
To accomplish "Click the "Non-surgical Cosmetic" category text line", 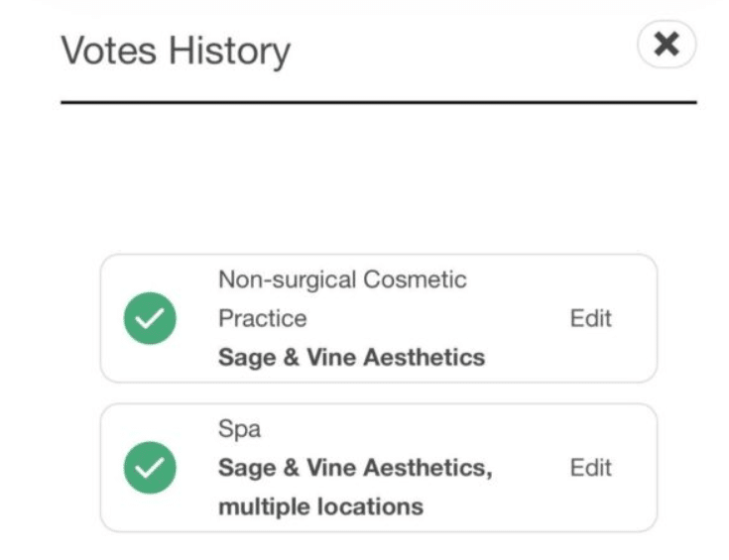I will point(342,280).
